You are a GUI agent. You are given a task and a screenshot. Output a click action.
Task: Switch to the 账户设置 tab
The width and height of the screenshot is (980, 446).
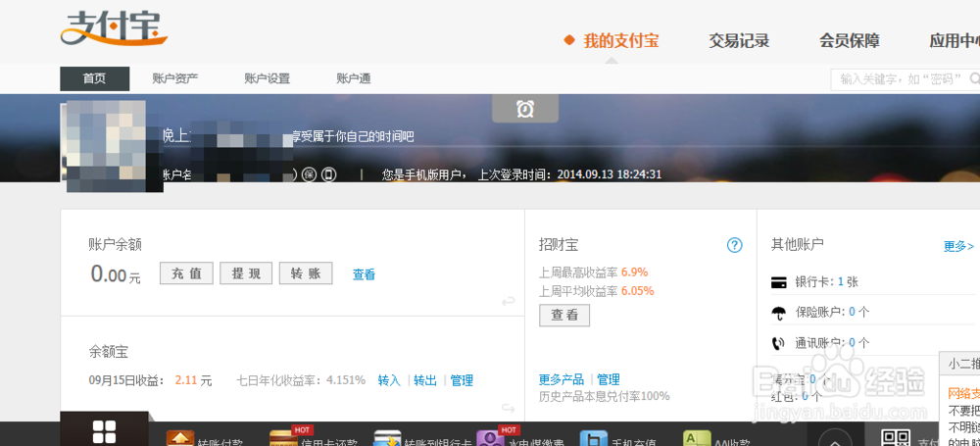[267, 78]
